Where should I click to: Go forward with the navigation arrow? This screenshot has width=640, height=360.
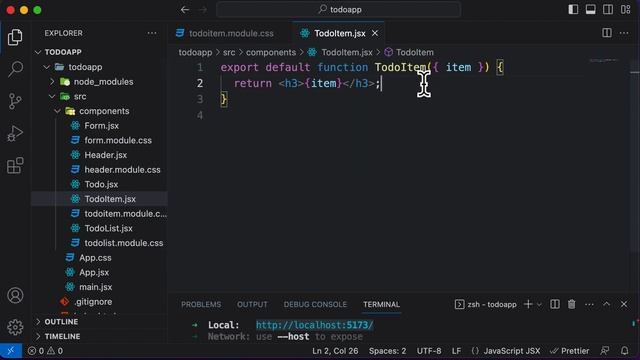click(x=203, y=9)
